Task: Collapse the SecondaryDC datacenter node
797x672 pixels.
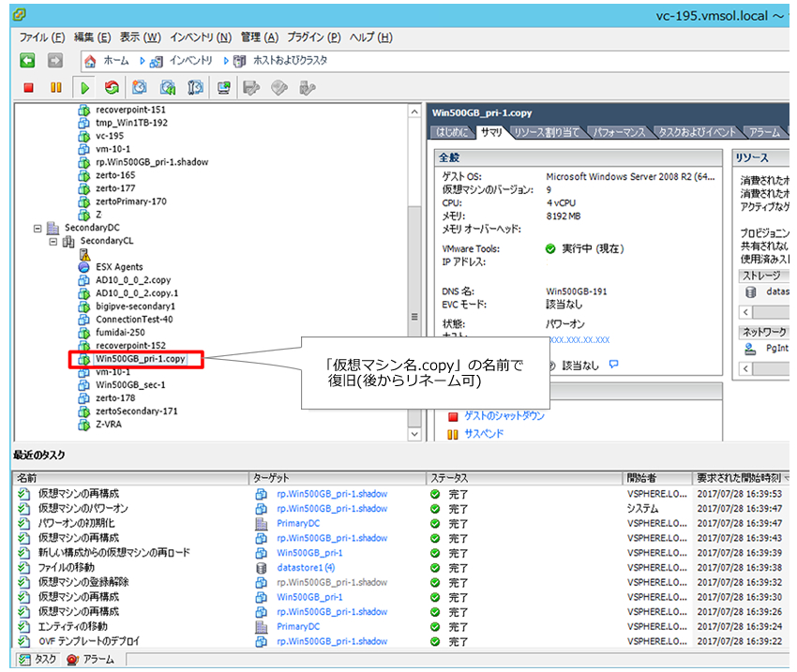Action: click(x=38, y=229)
